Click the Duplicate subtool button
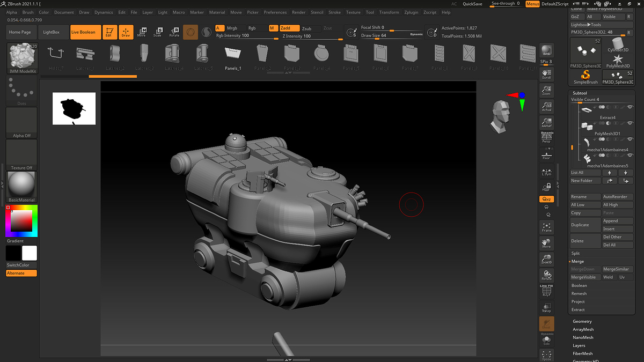 point(585,225)
